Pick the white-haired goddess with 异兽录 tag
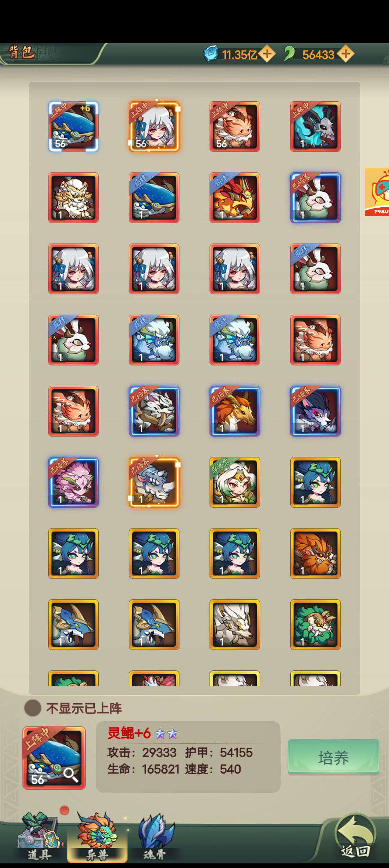The image size is (389, 868). click(x=235, y=482)
